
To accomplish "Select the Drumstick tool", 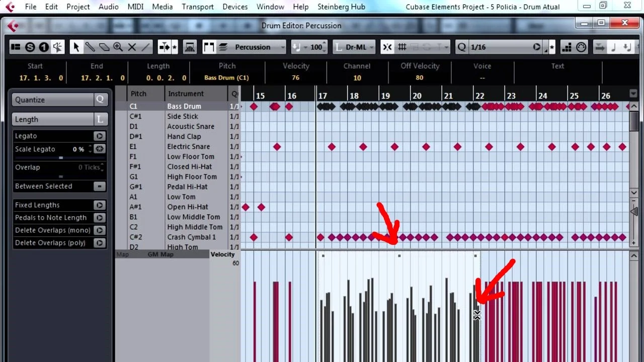I will point(90,47).
